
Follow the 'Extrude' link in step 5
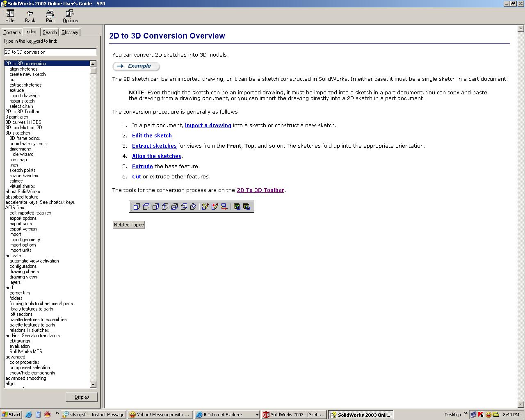click(142, 167)
